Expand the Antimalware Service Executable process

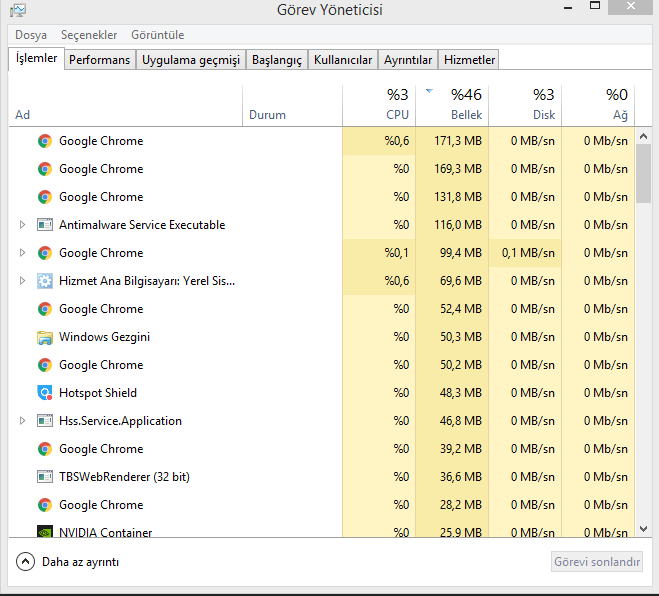click(x=23, y=225)
